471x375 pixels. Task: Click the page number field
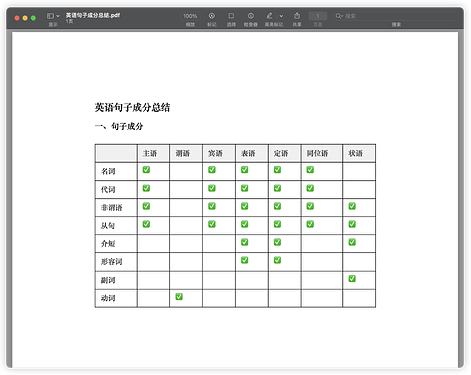click(318, 16)
